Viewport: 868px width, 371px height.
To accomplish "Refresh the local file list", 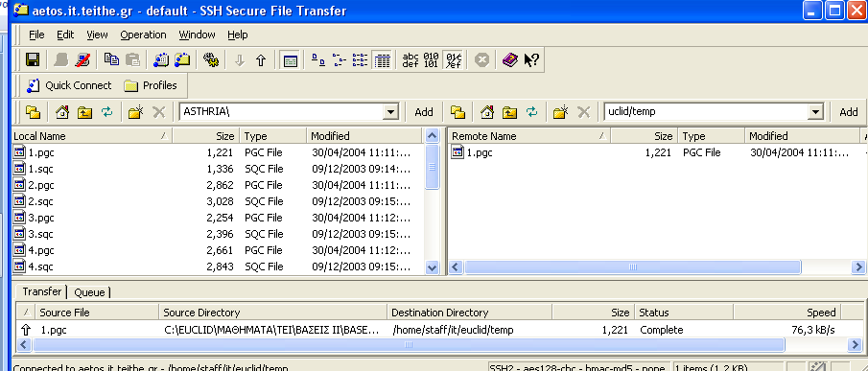I will 106,112.
